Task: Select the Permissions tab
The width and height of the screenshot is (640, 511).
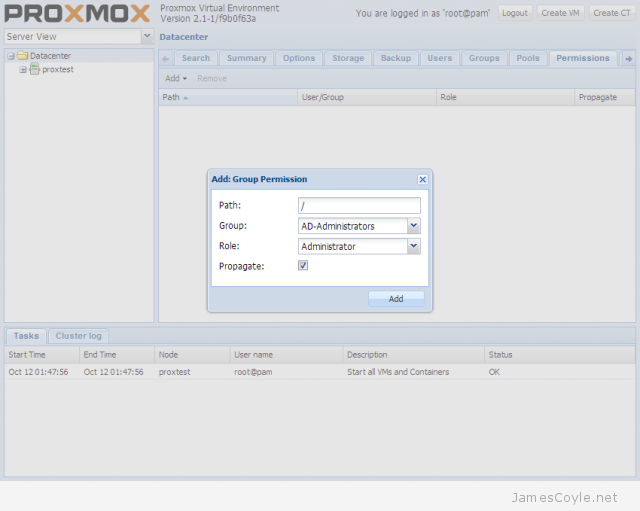Action: pyautogui.click(x=583, y=58)
